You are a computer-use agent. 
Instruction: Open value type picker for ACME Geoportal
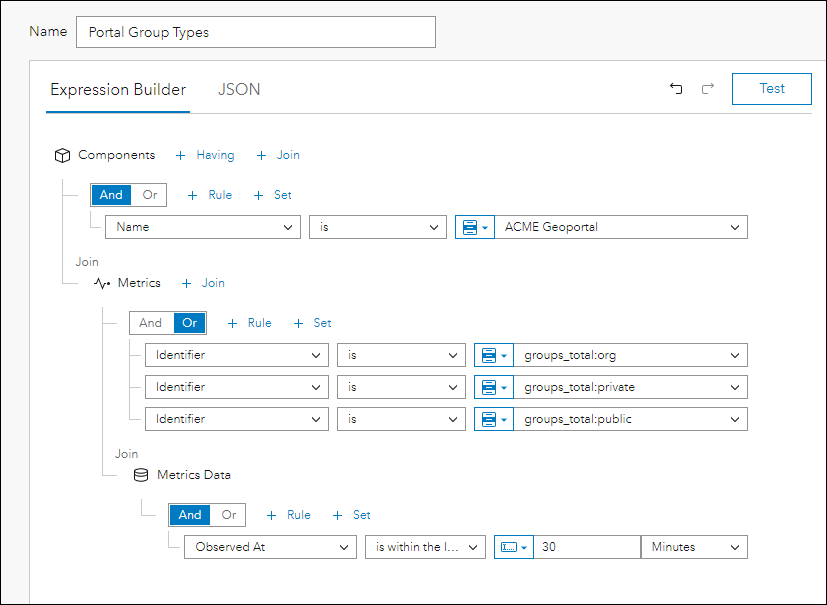point(474,227)
